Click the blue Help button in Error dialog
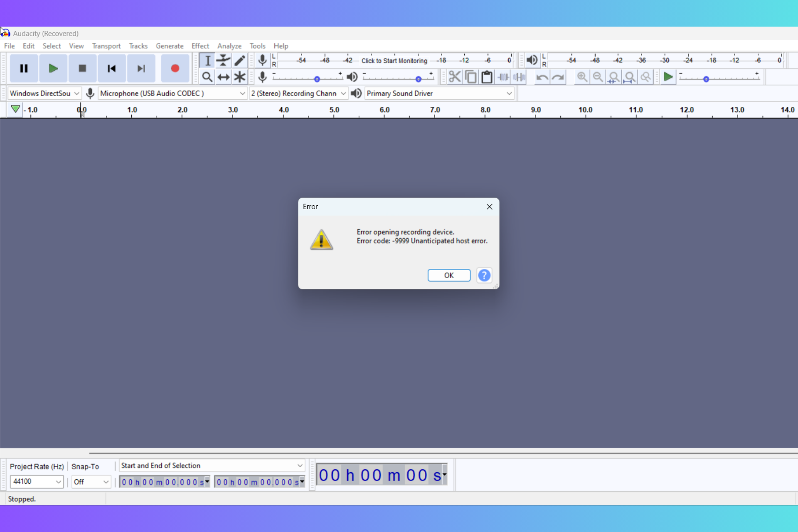 coord(484,275)
